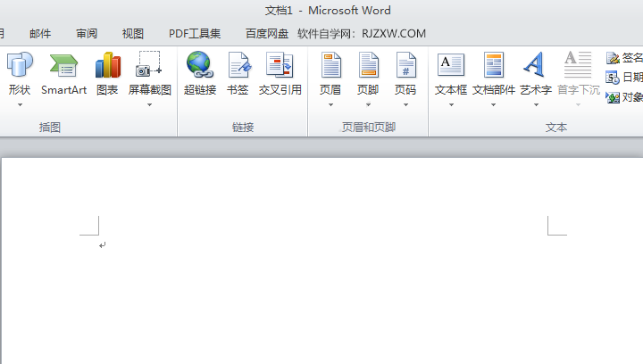Expand the Header (页眉) dropdown arrow
This screenshot has width=643, height=364.
pyautogui.click(x=330, y=105)
